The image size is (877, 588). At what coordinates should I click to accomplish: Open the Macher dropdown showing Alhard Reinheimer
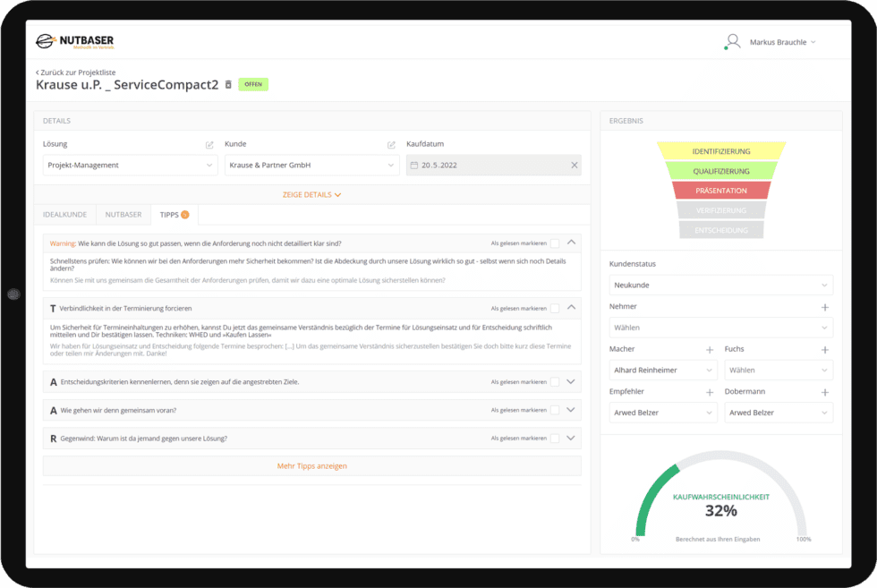(x=662, y=370)
